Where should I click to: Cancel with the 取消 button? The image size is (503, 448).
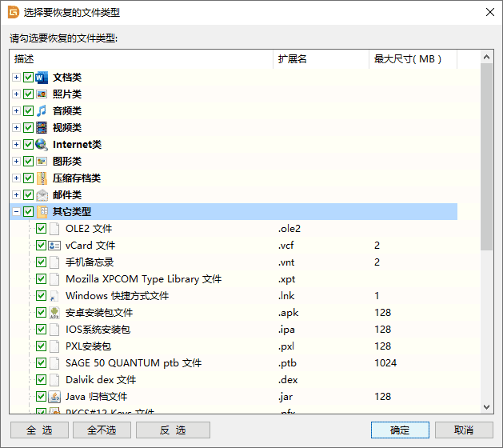pyautogui.click(x=464, y=430)
